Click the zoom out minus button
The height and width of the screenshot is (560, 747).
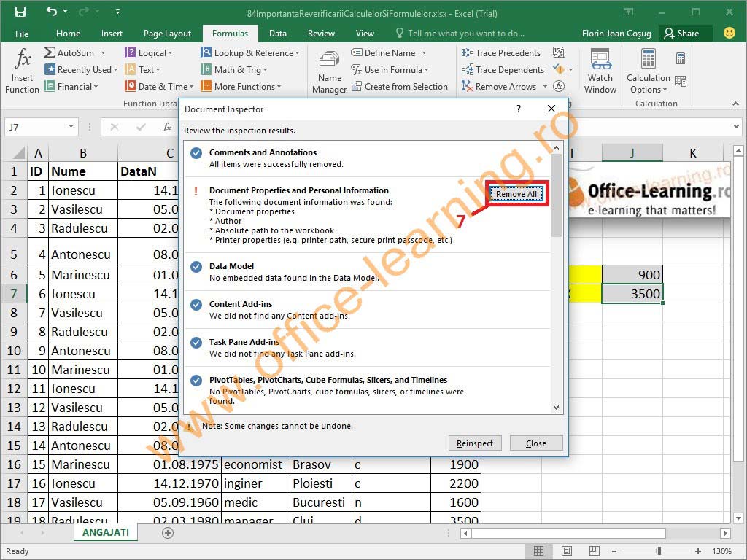click(x=614, y=551)
